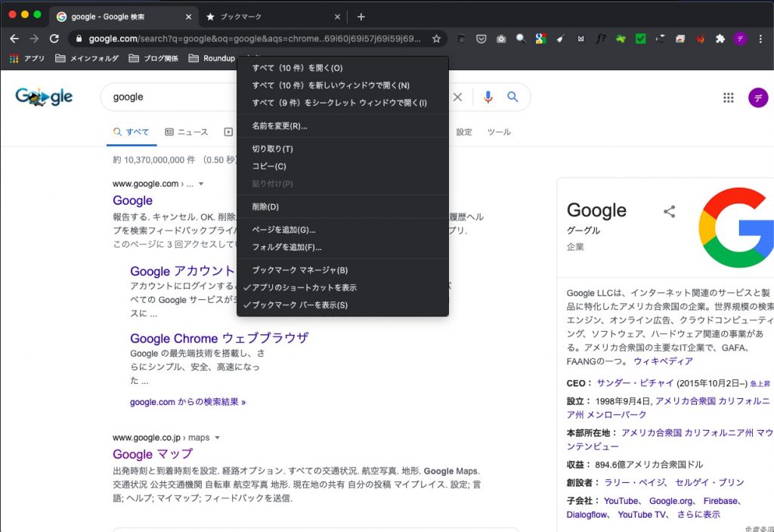The height and width of the screenshot is (532, 774).
Task: Open Chrome three-dot menu
Action: 760,39
